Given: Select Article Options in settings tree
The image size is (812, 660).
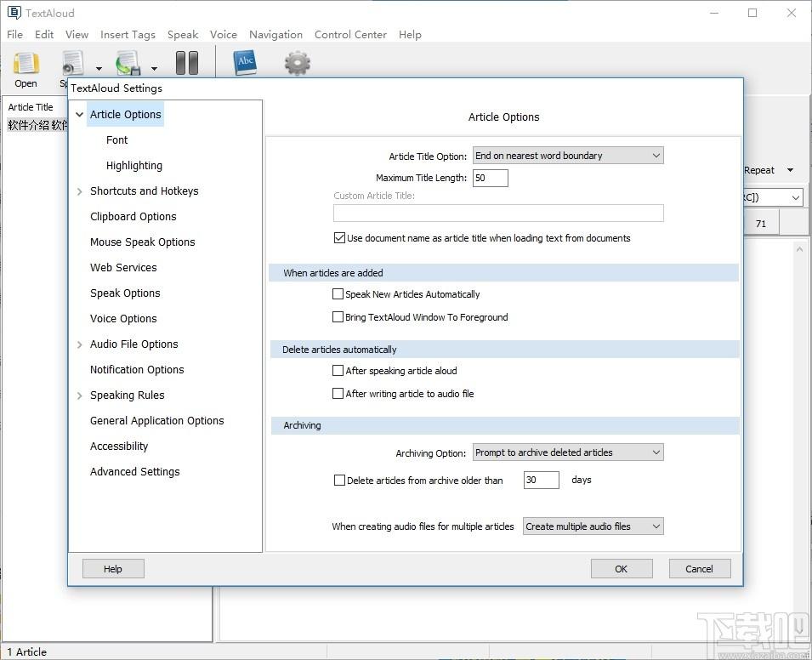Looking at the screenshot, I should point(125,115).
